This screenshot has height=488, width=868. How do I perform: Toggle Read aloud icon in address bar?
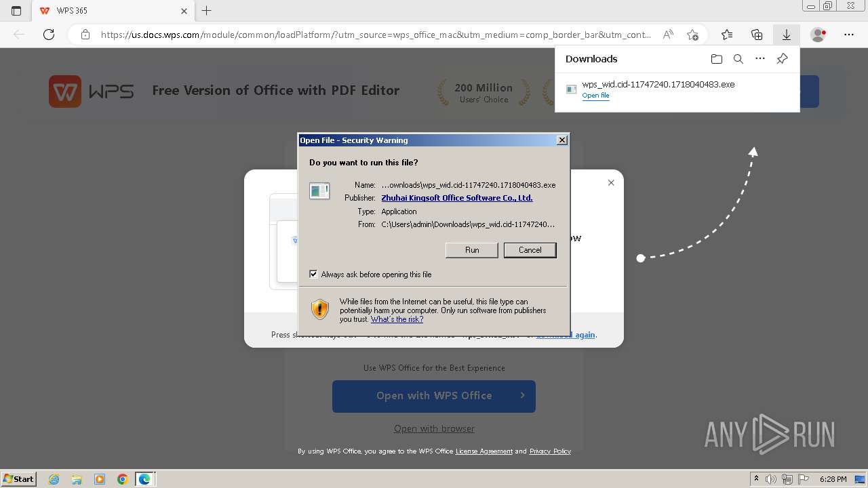tap(668, 35)
